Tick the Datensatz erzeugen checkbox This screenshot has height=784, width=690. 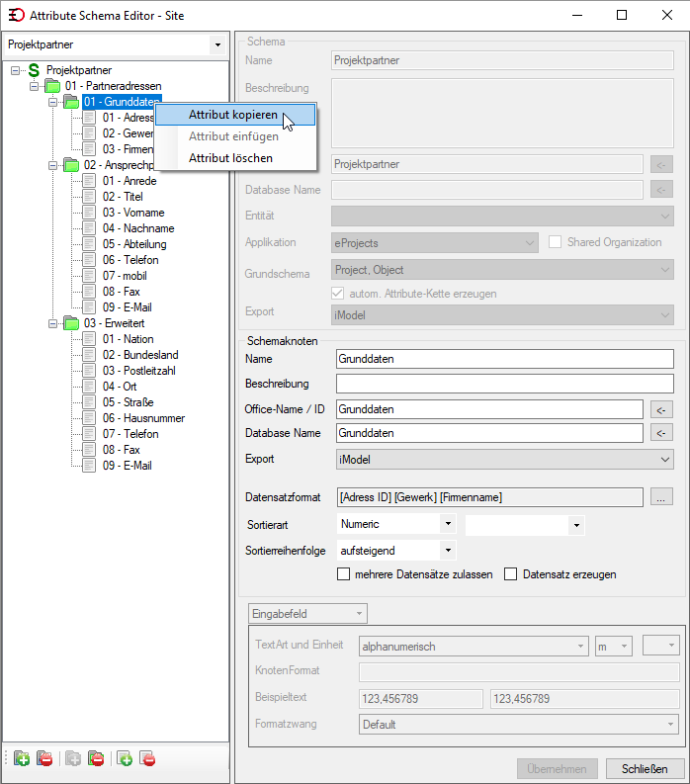[510, 574]
